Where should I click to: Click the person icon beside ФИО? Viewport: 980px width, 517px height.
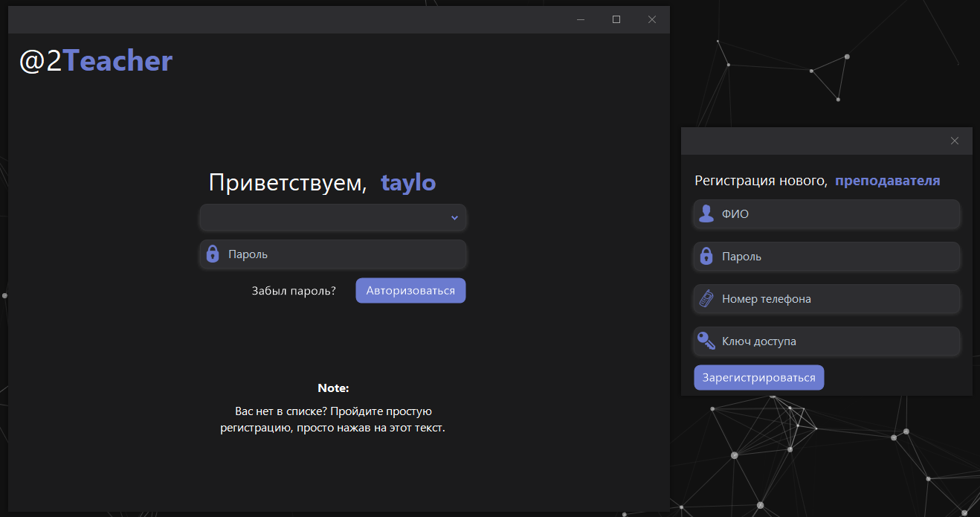pyautogui.click(x=706, y=214)
